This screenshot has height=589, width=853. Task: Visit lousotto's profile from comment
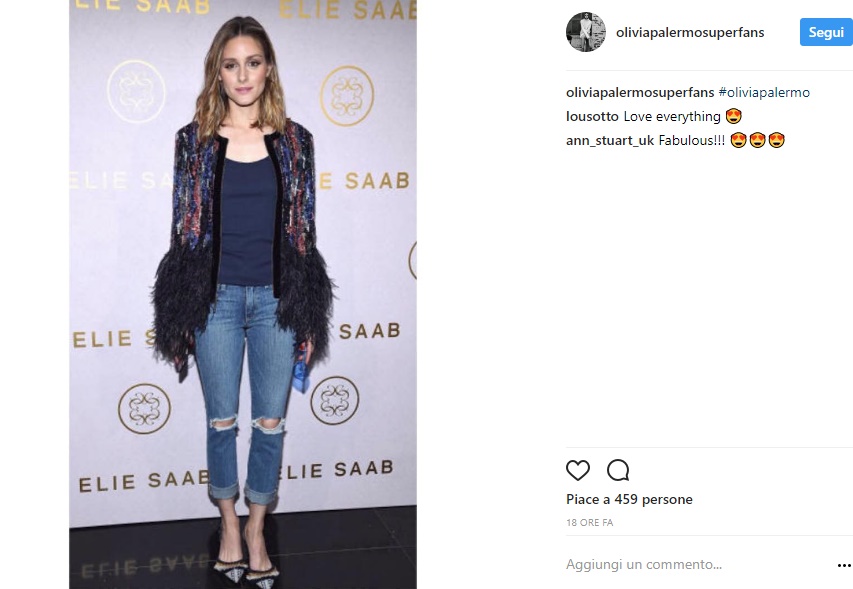[592, 116]
